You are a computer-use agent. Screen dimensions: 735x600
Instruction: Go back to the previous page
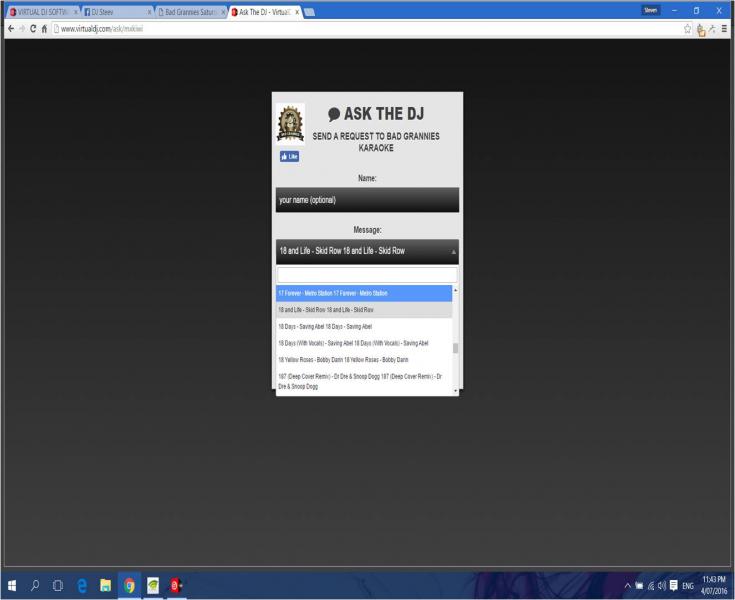point(11,29)
